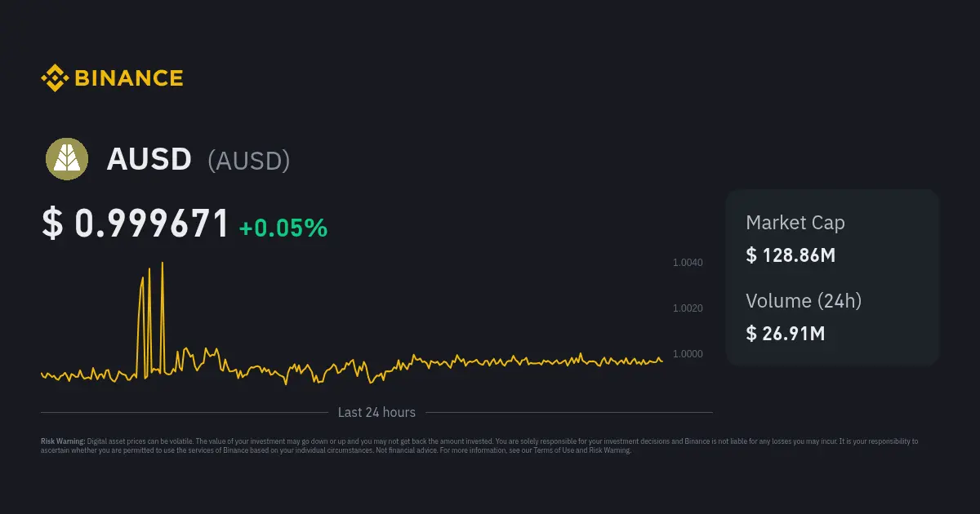Click the $ 0.999671 price value
Viewport: 980px width, 514px height.
[136, 224]
